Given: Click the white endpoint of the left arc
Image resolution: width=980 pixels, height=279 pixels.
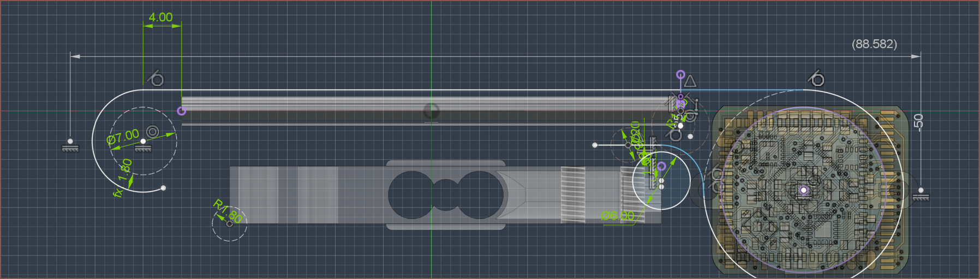Looking at the screenshot, I should click(x=163, y=188).
